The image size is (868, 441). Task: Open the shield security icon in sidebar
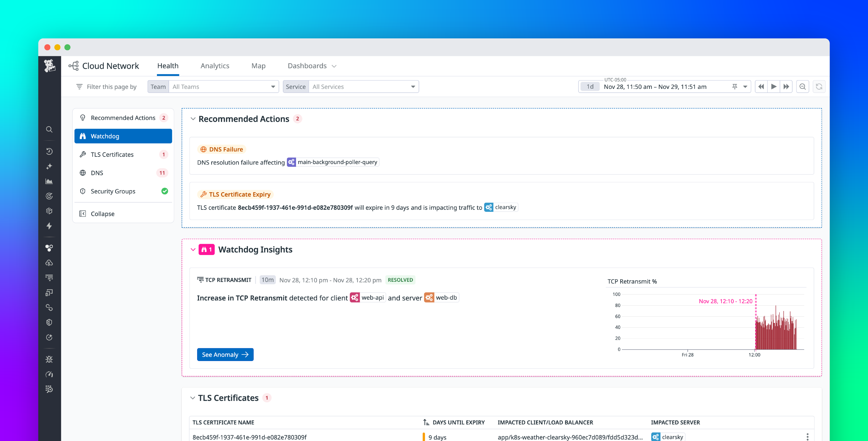pyautogui.click(x=49, y=322)
